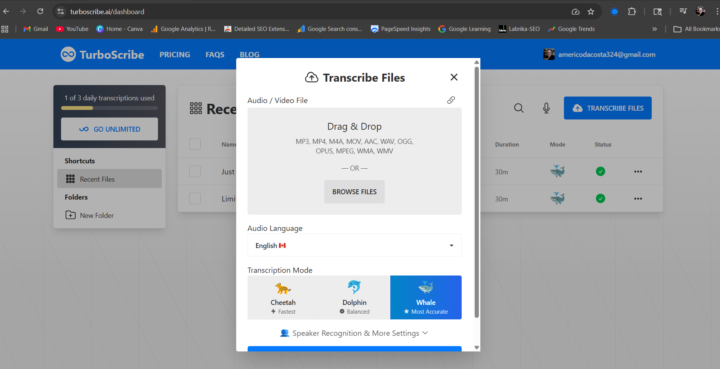This screenshot has width=720, height=369.
Task: Click the Go Unlimited button
Action: (109, 129)
